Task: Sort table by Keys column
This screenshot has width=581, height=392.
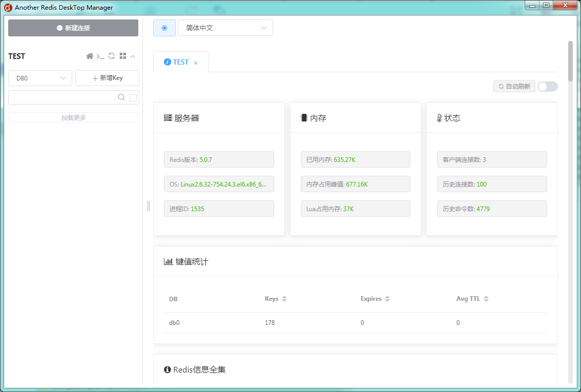Action: [x=284, y=299]
